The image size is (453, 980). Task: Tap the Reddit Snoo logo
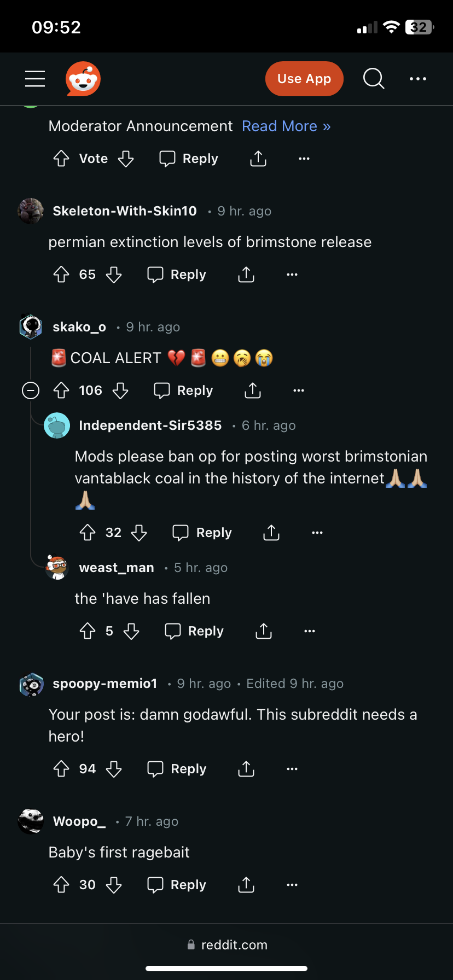point(83,79)
